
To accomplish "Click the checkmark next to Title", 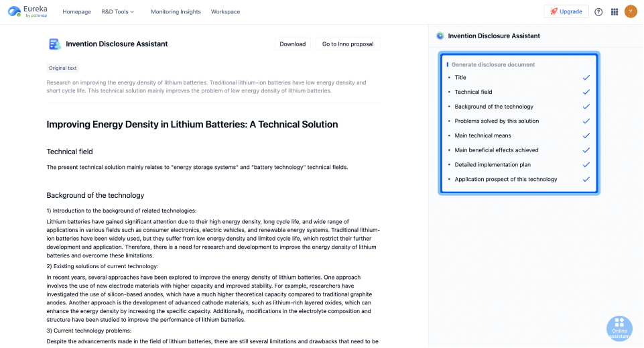I will pyautogui.click(x=586, y=78).
